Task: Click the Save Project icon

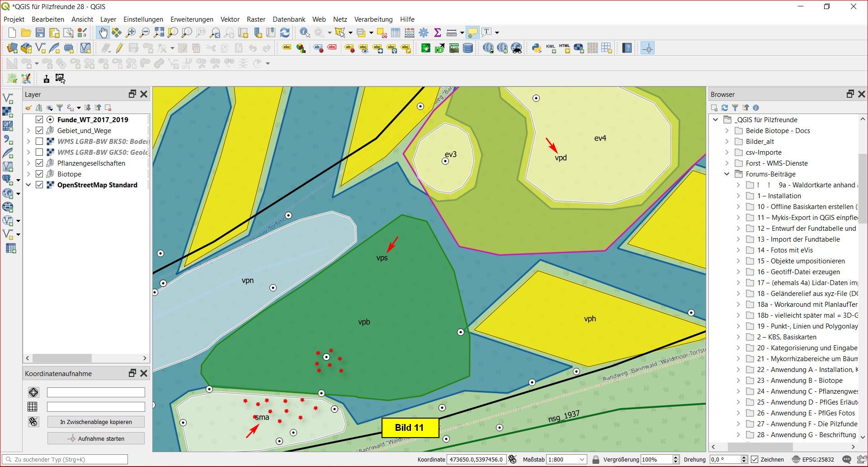Action: [40, 33]
